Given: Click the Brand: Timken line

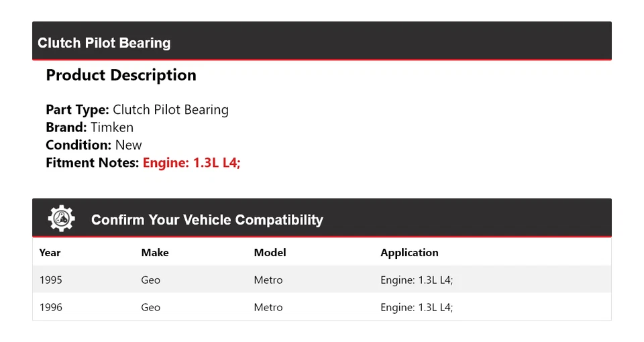Looking at the screenshot, I should pos(89,127).
